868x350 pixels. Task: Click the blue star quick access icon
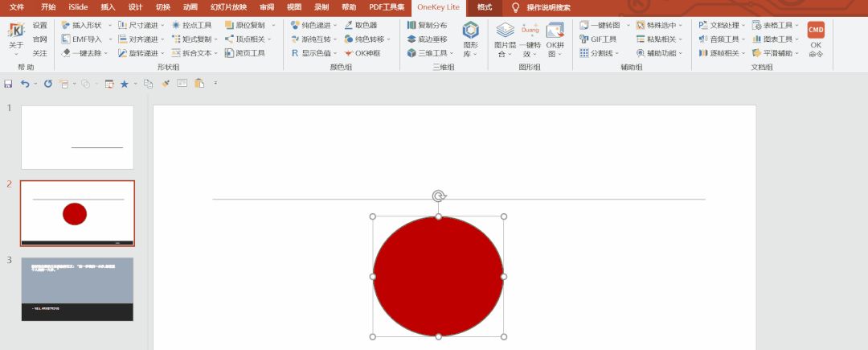[124, 84]
